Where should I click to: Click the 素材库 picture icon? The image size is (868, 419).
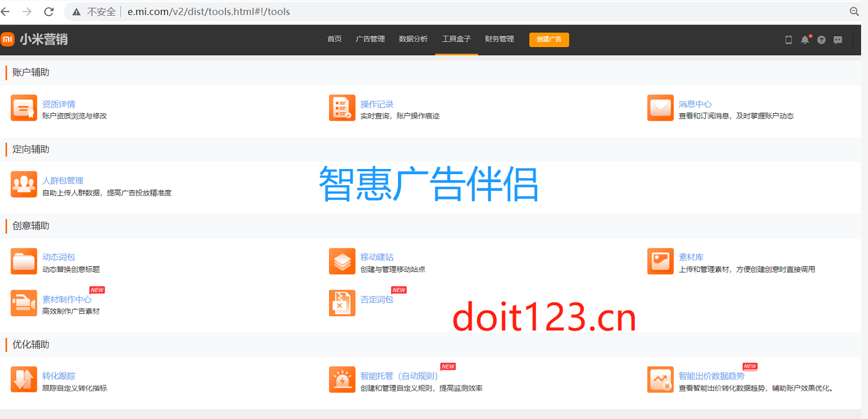[x=660, y=262]
